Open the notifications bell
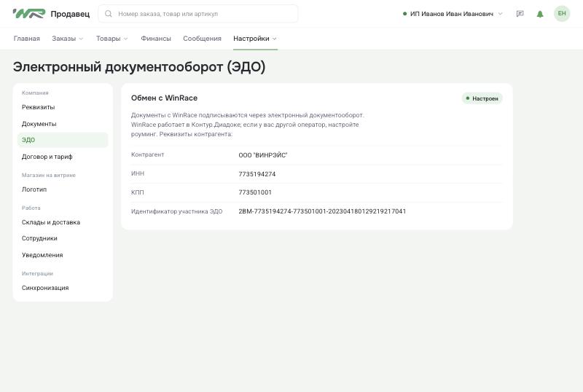 click(540, 14)
